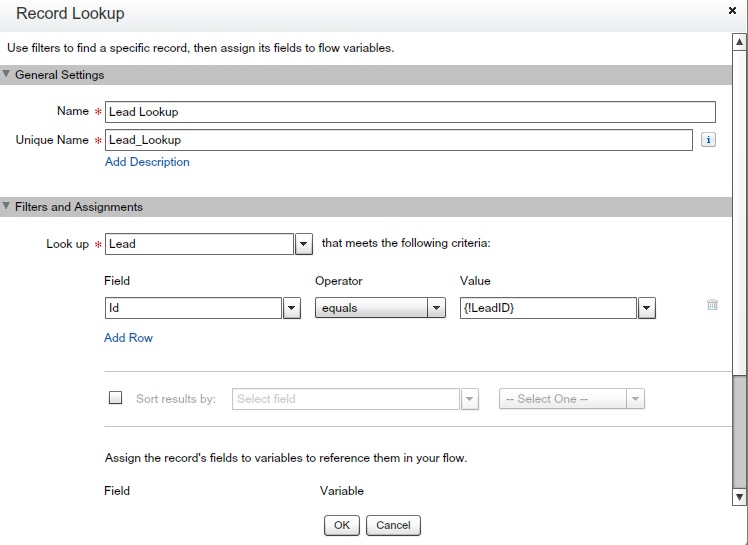
Task: Collapse the Filters and Assignments section
Action: [x=7, y=207]
